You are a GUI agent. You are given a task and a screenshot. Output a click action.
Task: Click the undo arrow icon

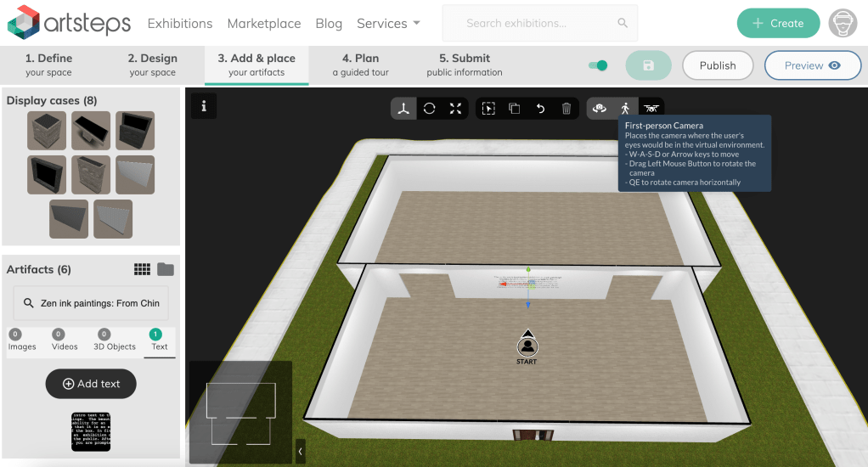point(540,109)
